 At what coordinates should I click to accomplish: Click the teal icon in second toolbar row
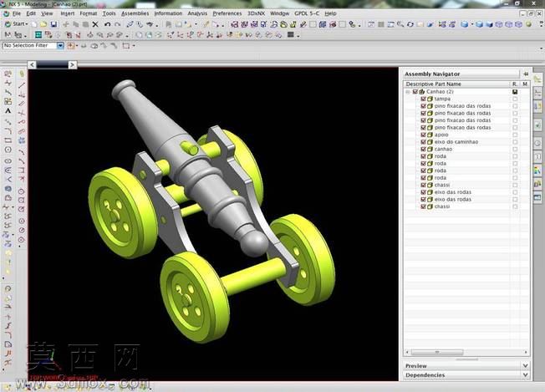[38, 35]
